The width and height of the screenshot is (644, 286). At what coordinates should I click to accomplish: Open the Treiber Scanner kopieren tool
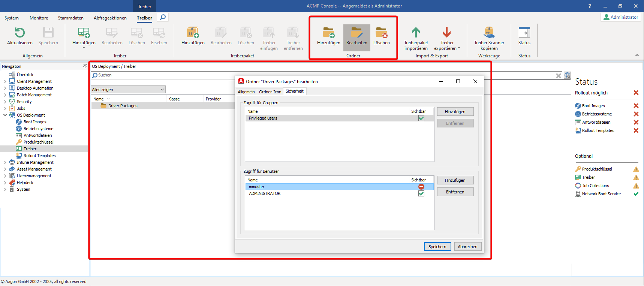click(489, 33)
